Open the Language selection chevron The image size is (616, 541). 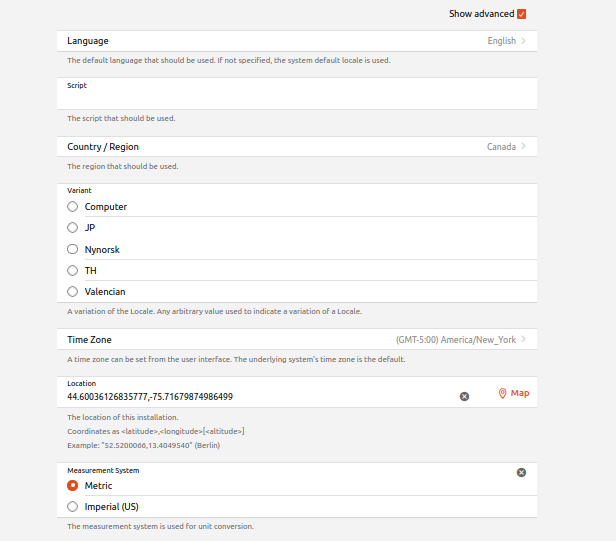pos(524,41)
